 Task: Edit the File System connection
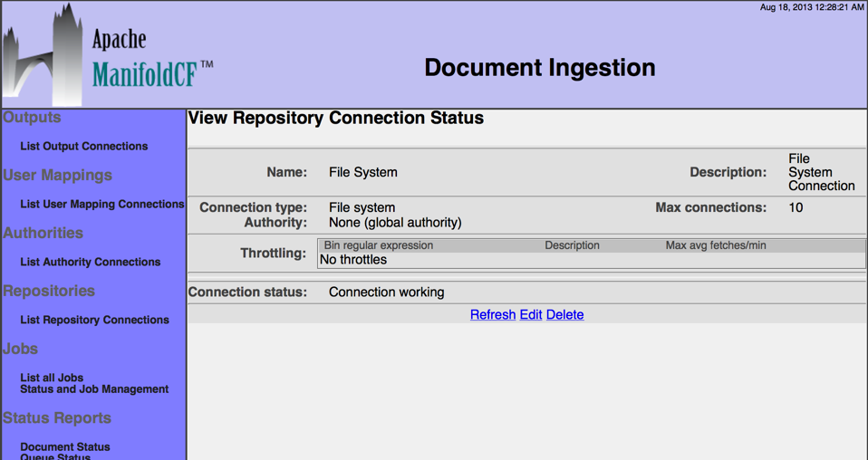click(530, 314)
